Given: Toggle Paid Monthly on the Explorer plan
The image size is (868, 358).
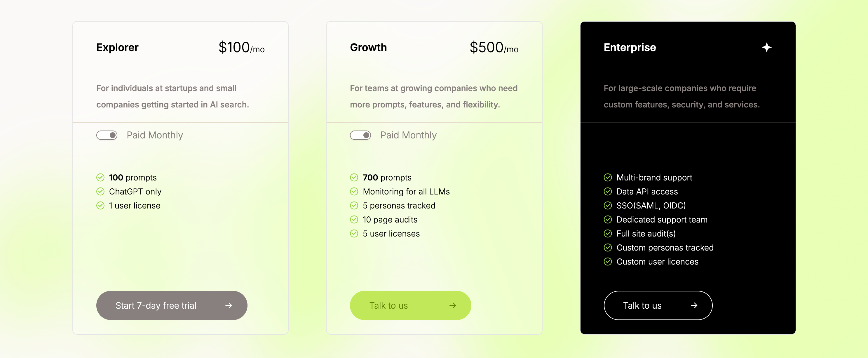Looking at the screenshot, I should coord(107,135).
